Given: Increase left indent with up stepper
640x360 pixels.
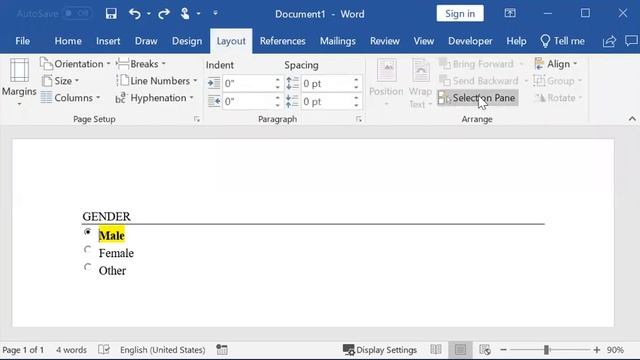Looking at the screenshot, I should point(278,80).
